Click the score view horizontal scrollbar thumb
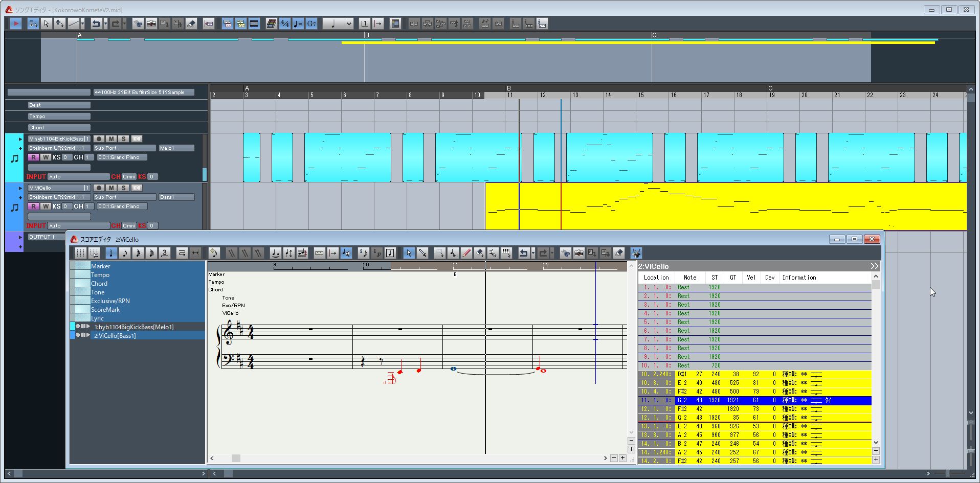This screenshot has height=483, width=980. point(236,458)
